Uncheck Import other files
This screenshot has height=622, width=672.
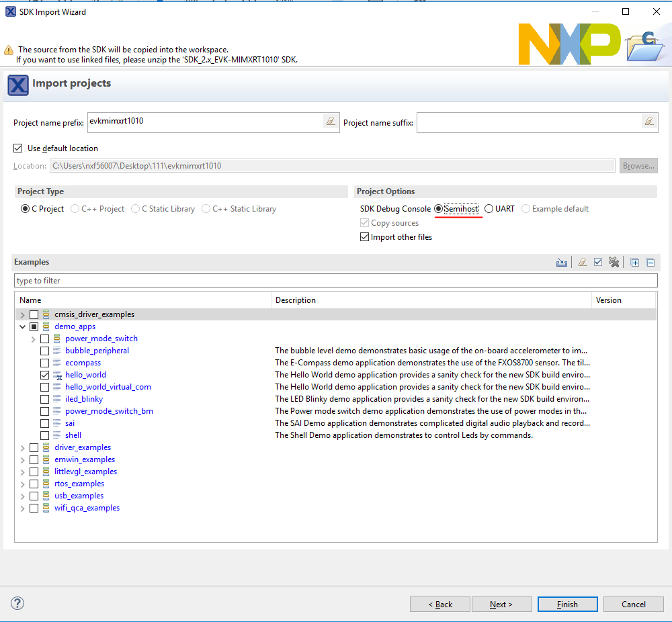coord(365,237)
